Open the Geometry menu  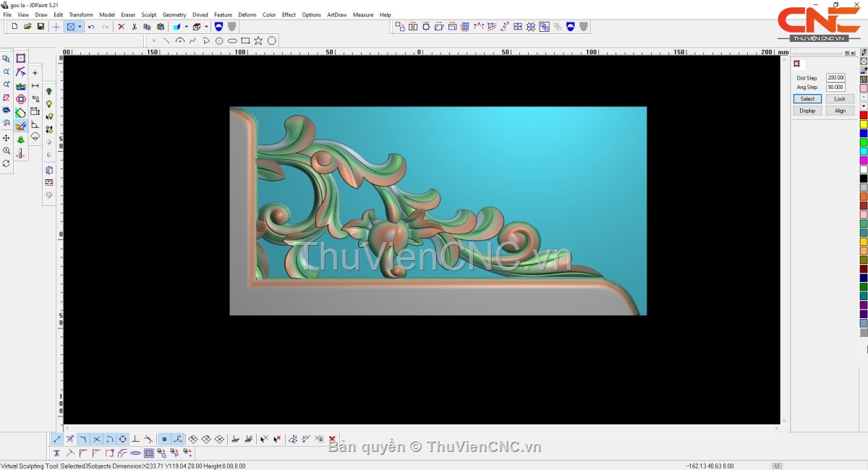pyautogui.click(x=174, y=14)
